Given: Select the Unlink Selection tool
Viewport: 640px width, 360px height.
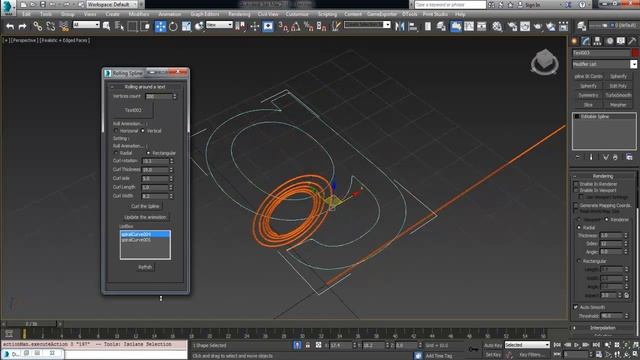Looking at the screenshot, I should tap(51, 27).
